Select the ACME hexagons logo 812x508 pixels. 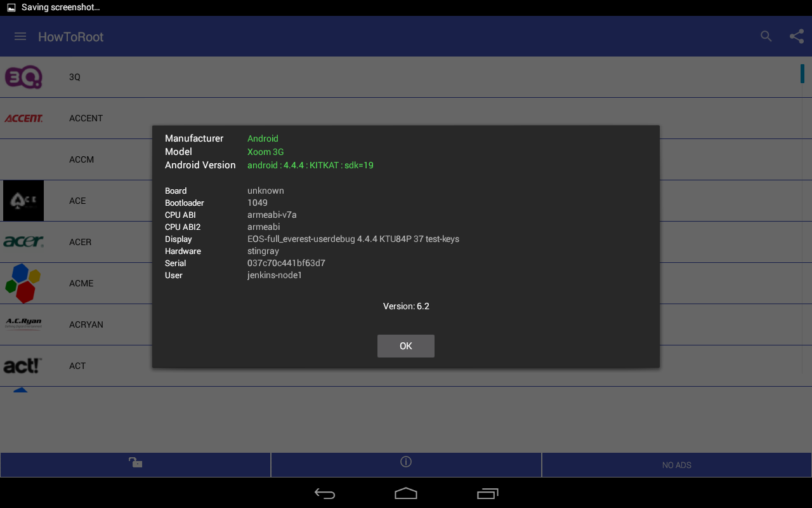tap(23, 283)
